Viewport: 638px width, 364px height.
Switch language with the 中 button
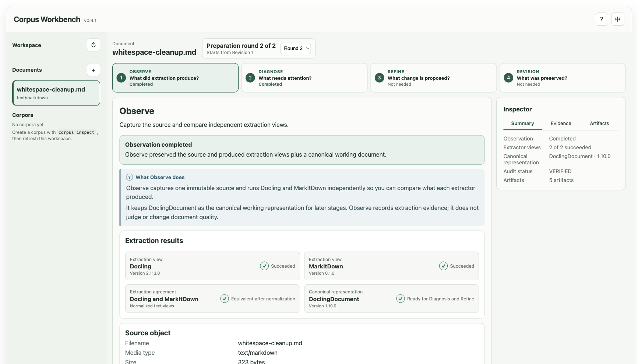click(618, 19)
